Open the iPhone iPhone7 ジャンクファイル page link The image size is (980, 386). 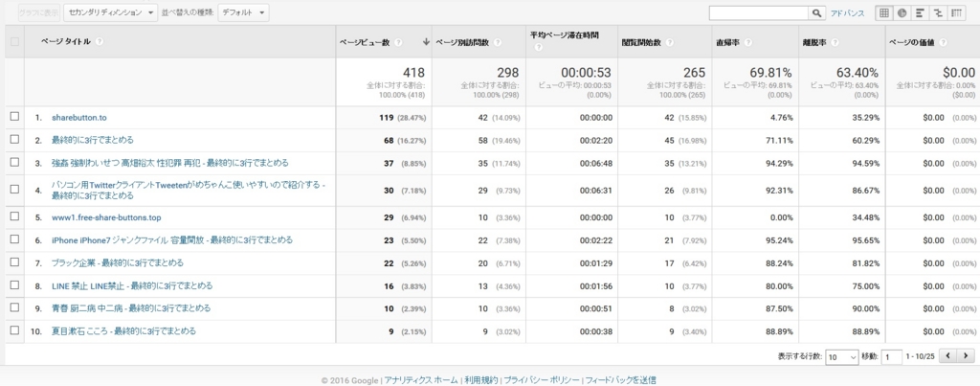point(172,239)
